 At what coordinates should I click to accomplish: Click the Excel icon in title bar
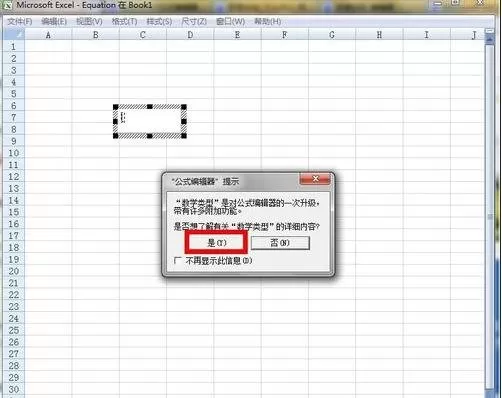7,5
